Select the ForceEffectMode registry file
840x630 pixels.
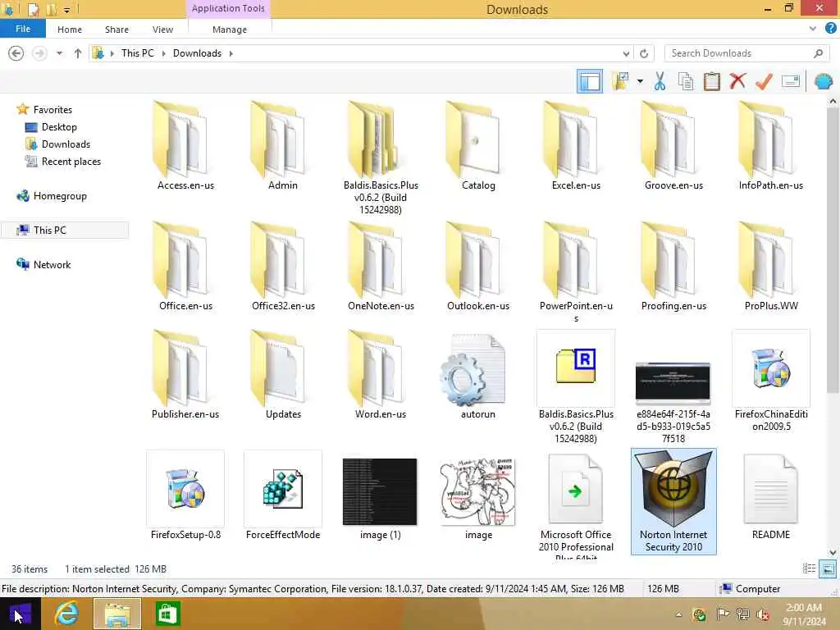(x=283, y=495)
